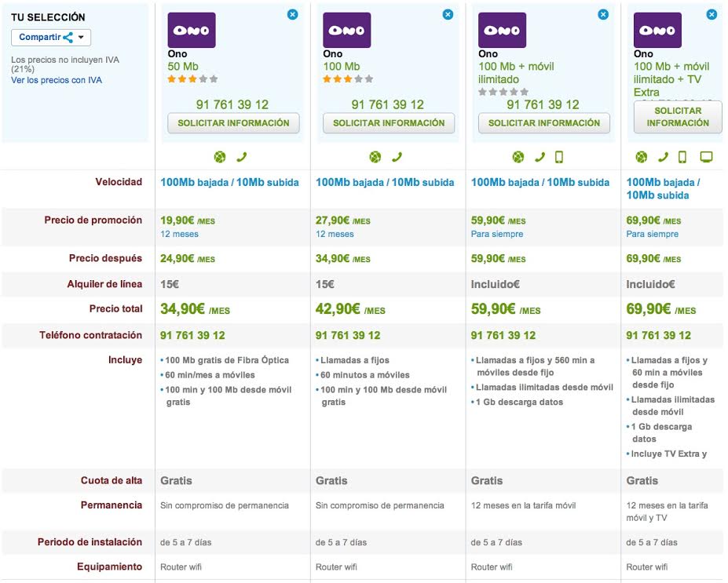Viewport: 728px width, 583px height.
Task: Remove the Ono 100 Mb plan via its X icon
Action: (x=448, y=14)
